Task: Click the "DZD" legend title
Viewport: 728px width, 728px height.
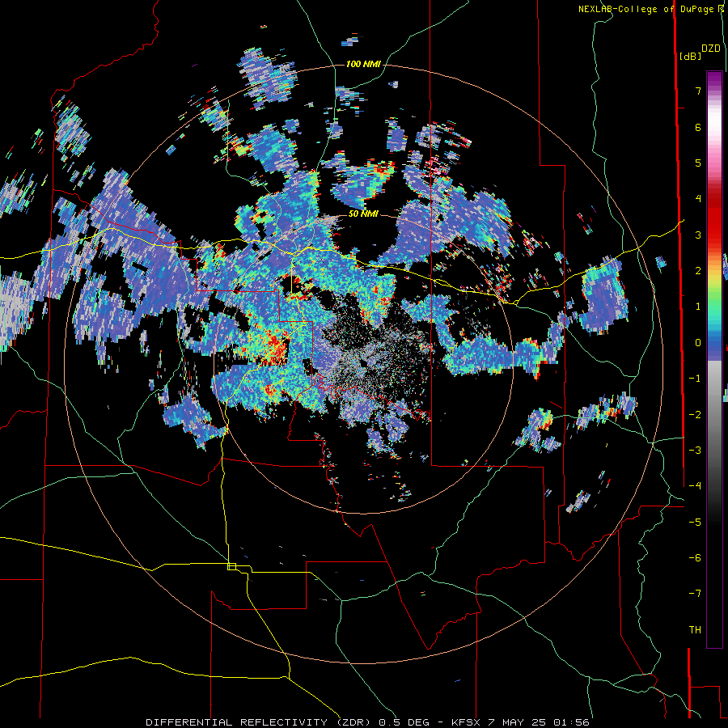Action: click(x=711, y=49)
